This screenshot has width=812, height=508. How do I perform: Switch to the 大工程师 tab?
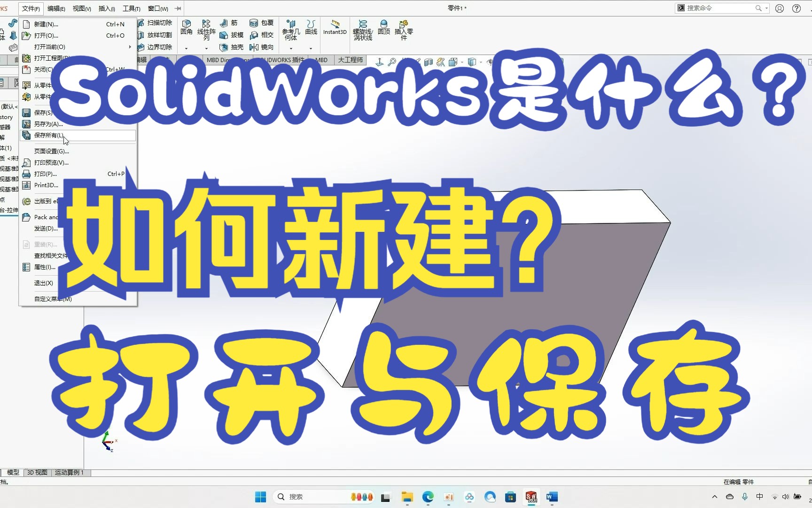pos(350,60)
